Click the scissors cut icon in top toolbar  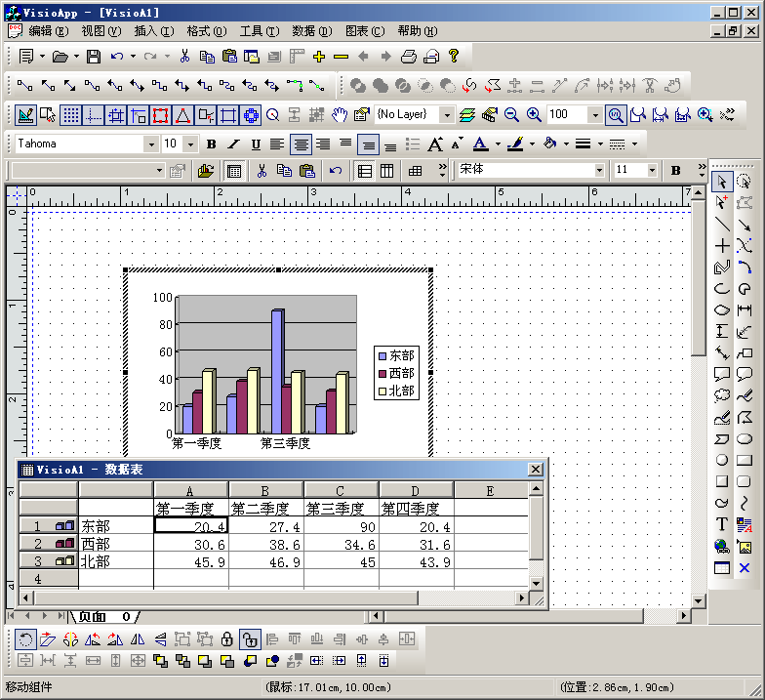[x=183, y=57]
